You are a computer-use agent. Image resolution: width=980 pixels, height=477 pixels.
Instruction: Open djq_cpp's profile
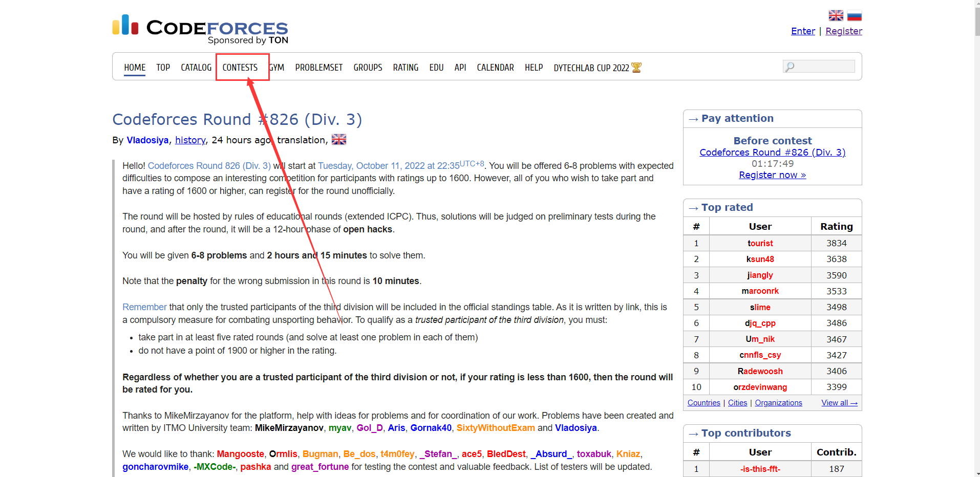tap(760, 323)
